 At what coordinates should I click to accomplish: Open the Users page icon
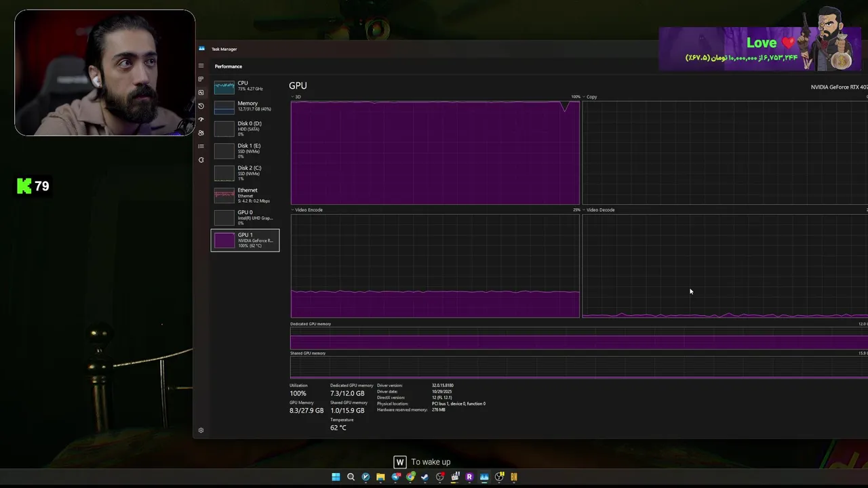(201, 133)
